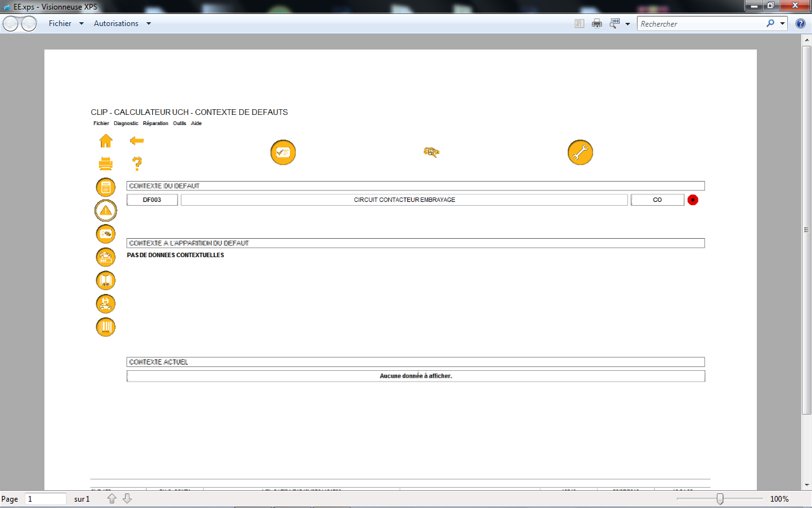Click the CONTEXTE DU DEFAUT header
Image resolution: width=812 pixels, height=508 pixels.
416,186
